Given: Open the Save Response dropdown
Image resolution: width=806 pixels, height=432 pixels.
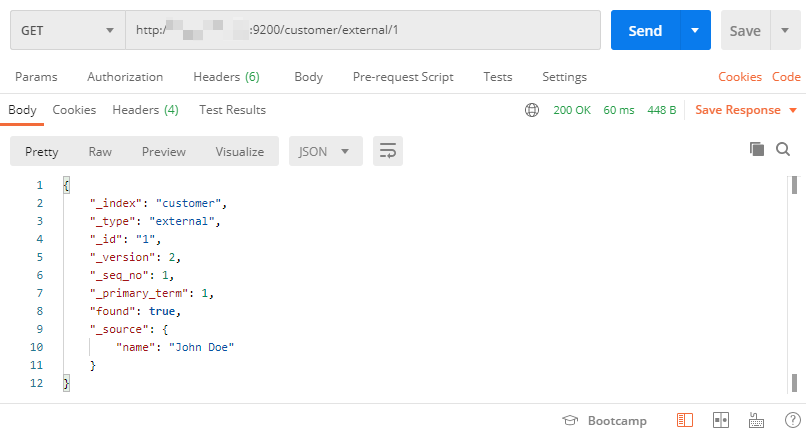Looking at the screenshot, I should 746,110.
